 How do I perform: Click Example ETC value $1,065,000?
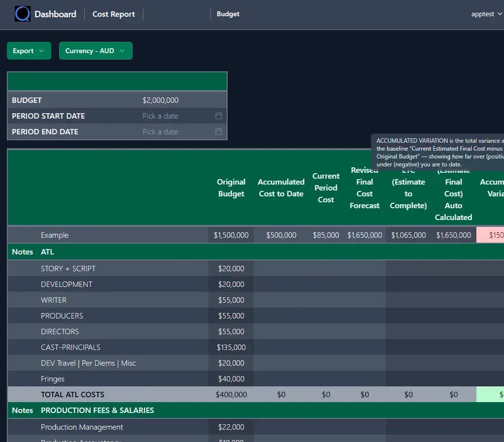click(408, 235)
